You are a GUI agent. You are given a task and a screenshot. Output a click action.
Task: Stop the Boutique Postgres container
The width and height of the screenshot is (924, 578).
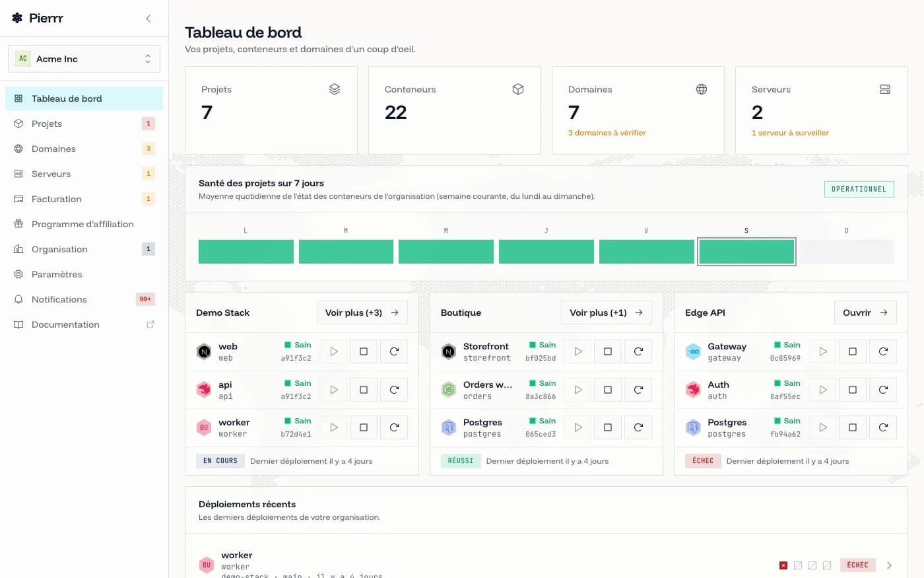point(608,427)
